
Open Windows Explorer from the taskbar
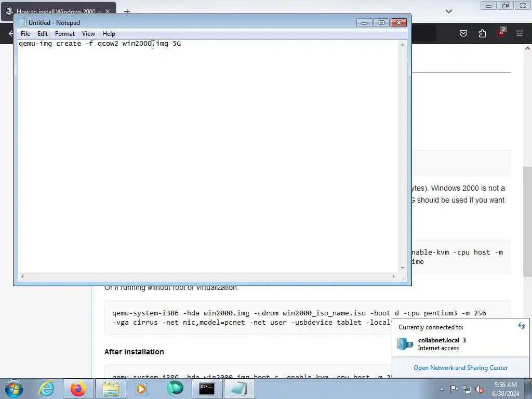click(x=111, y=389)
